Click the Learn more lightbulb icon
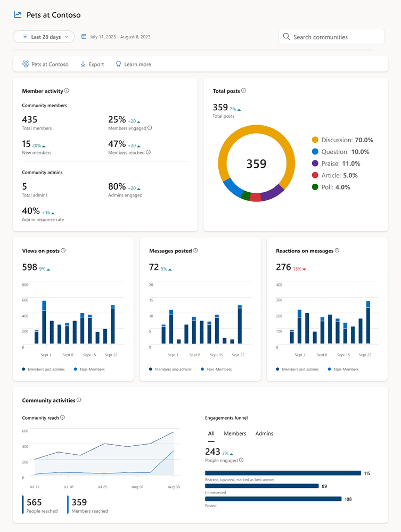The height and width of the screenshot is (532, 401). pos(118,64)
